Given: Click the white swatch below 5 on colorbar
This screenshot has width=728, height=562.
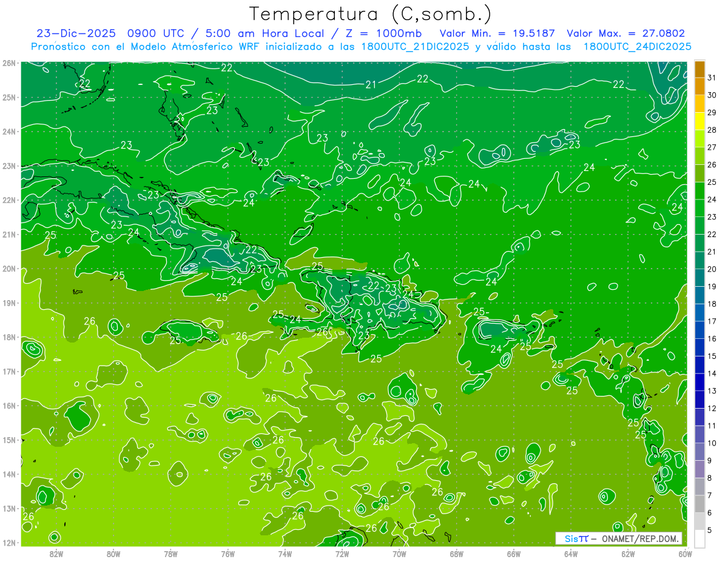Looking at the screenshot, I should point(699,539).
